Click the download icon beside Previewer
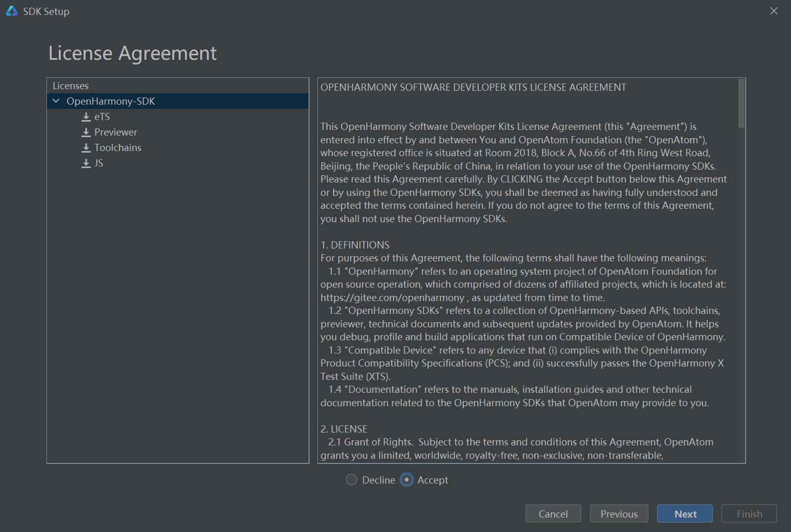Viewport: 791px width, 532px height. (x=86, y=132)
